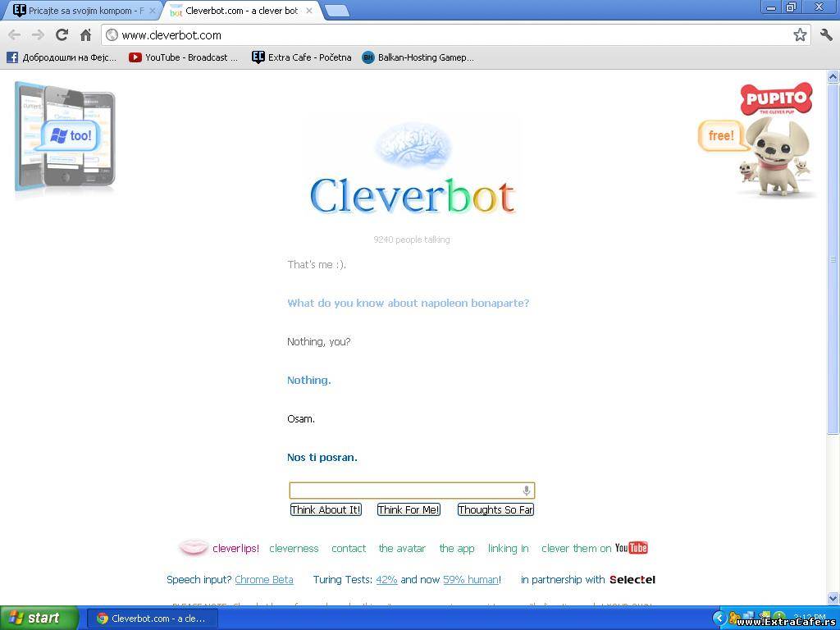Click the text 'Osam.'
This screenshot has width=840, height=630.
301,419
